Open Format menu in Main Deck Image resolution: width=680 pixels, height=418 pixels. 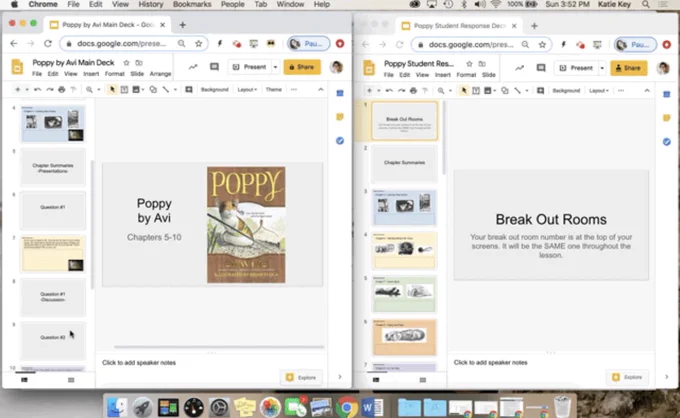click(x=114, y=74)
